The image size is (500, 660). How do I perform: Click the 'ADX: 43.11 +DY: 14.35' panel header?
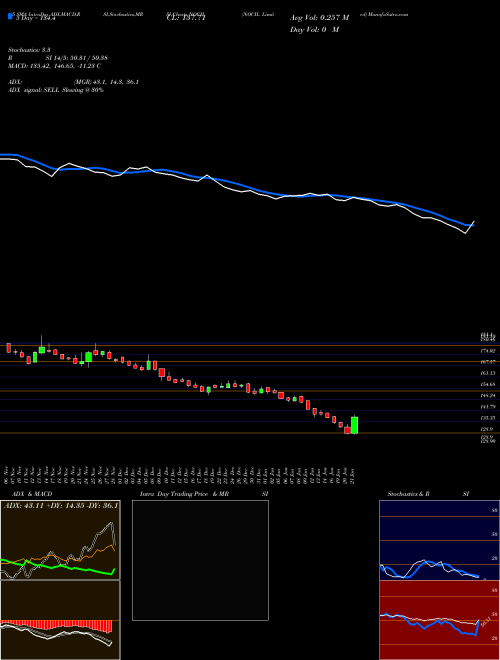click(x=61, y=505)
